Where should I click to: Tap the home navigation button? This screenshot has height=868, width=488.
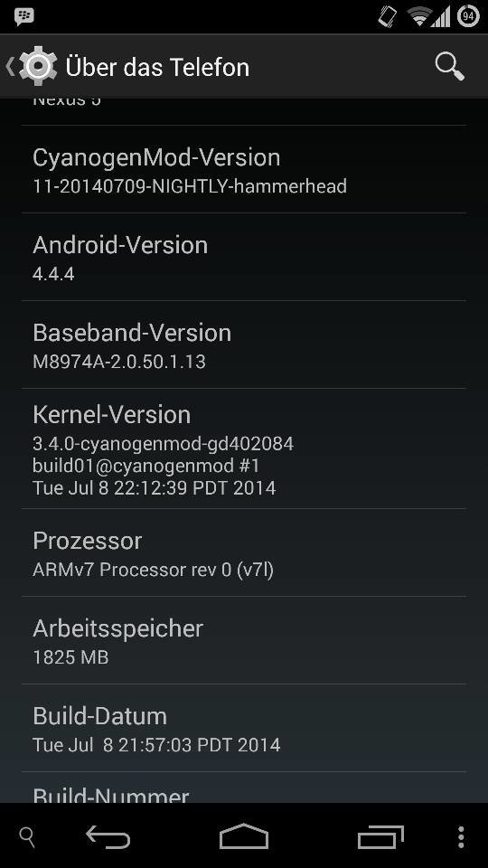pos(243,835)
